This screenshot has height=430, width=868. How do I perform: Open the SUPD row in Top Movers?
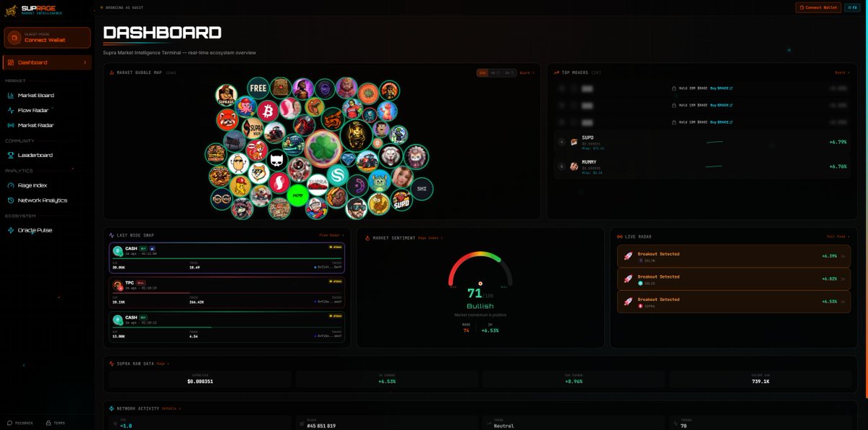(702, 142)
